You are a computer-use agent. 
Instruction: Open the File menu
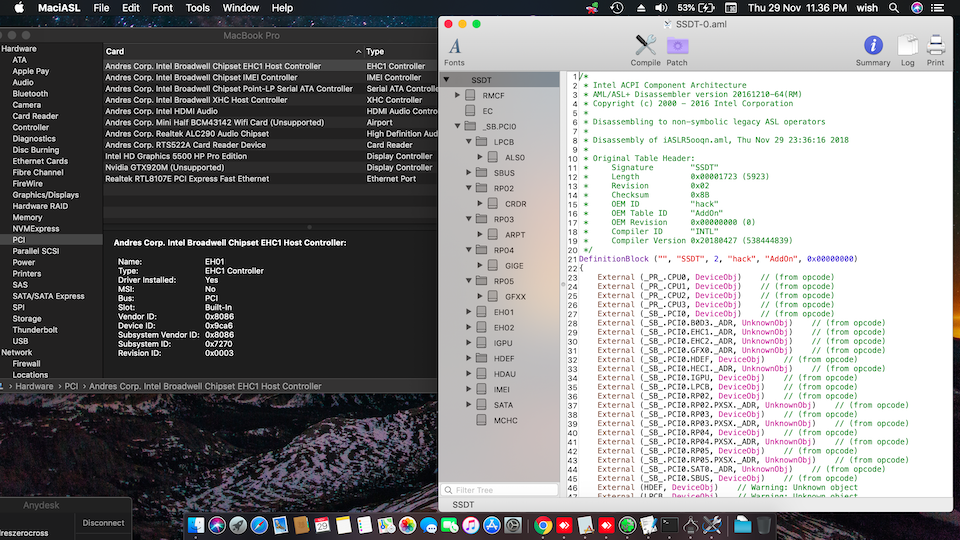pyautogui.click(x=101, y=8)
